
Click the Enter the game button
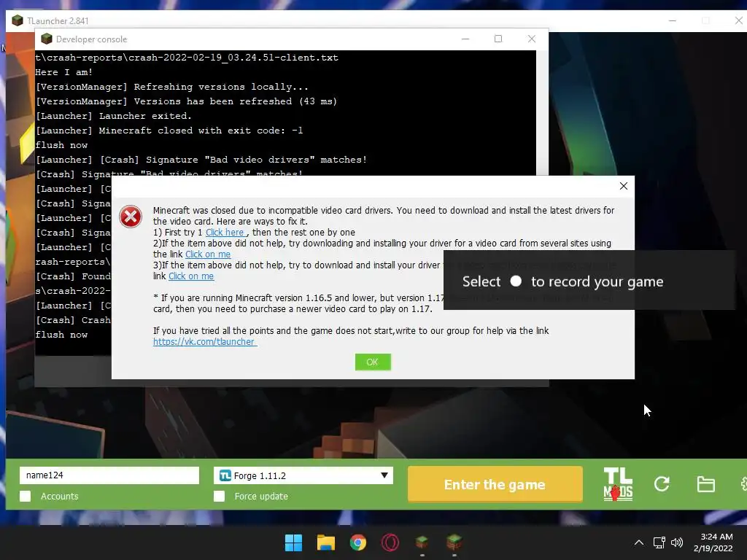[495, 484]
